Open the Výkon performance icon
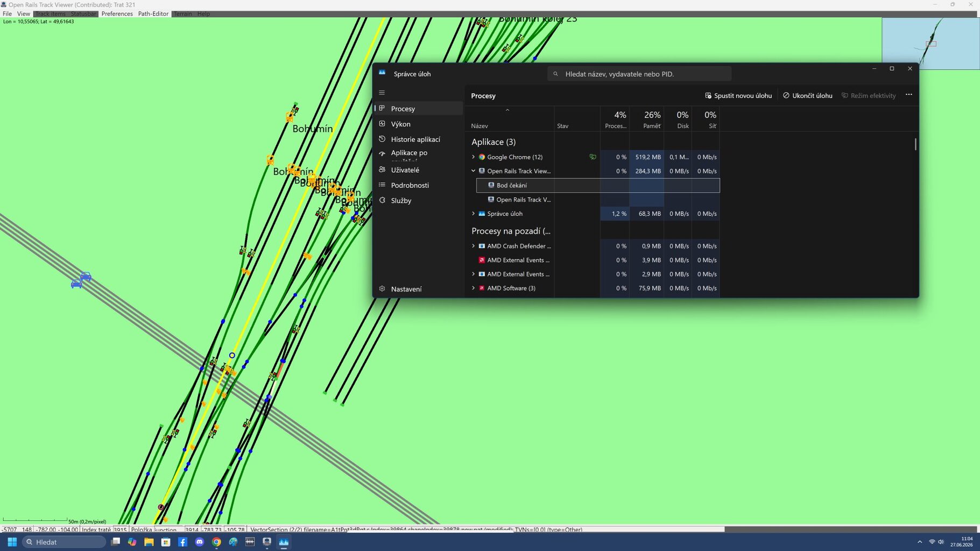 click(x=382, y=124)
